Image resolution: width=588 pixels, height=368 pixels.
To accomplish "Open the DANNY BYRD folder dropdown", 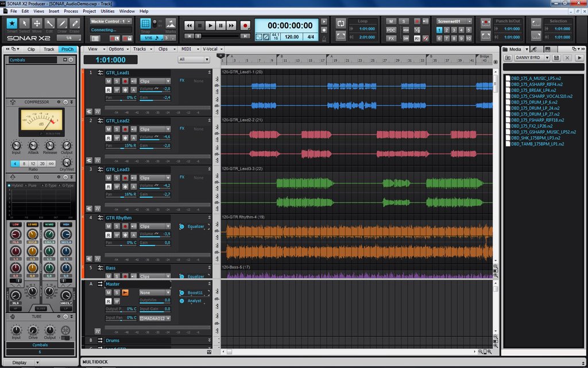I will click(532, 58).
